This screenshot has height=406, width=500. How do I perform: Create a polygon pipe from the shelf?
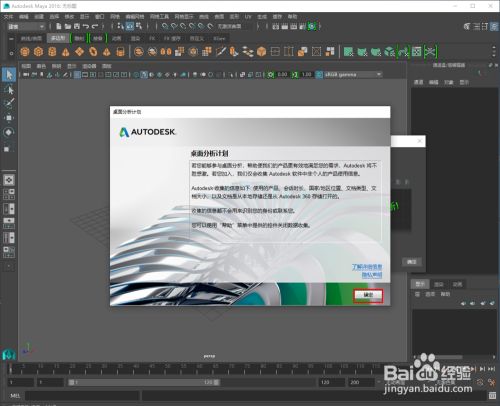click(120, 52)
